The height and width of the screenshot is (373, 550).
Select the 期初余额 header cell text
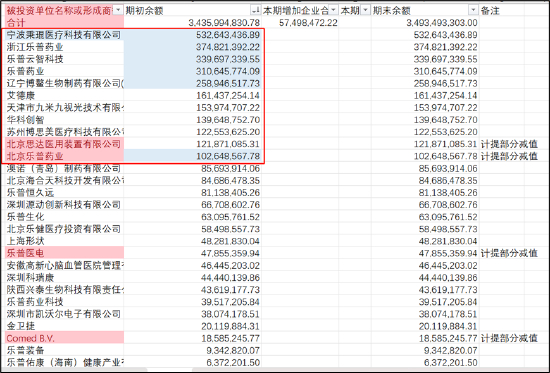coord(145,11)
